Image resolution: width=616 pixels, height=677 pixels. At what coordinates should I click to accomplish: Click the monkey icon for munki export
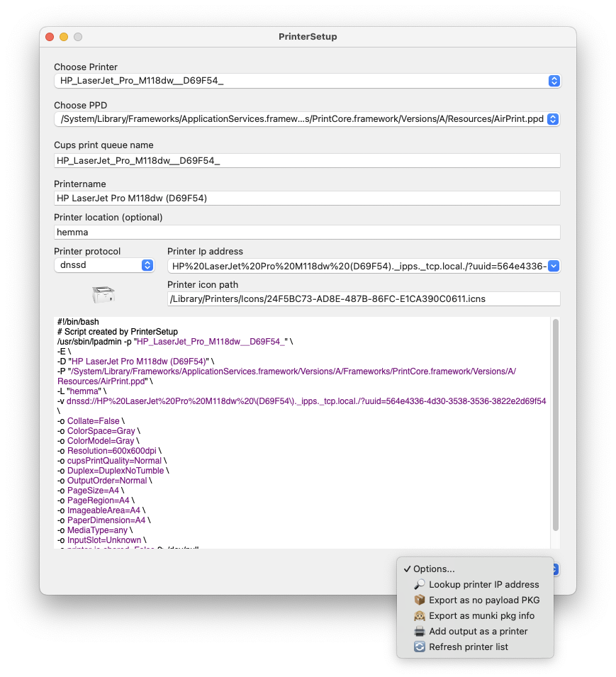click(419, 616)
